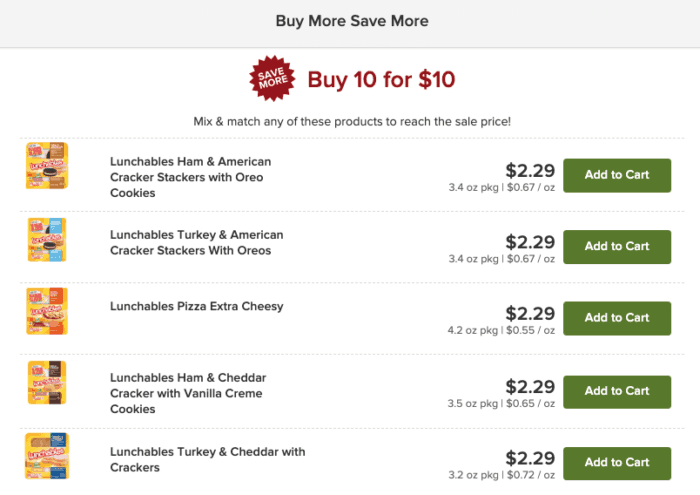This screenshot has height=495, width=700.
Task: Open Turkey & American Cracker Stackers product image
Action: [x=46, y=240]
